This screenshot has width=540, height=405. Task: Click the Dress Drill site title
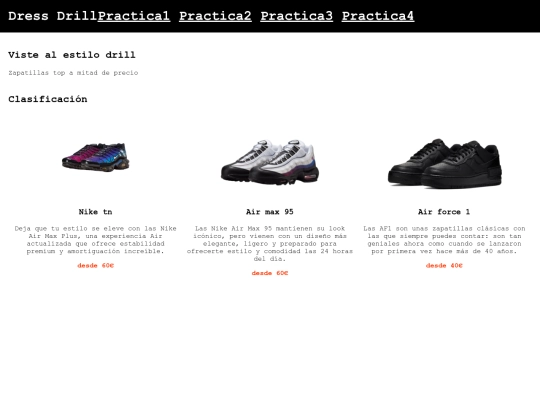pos(52,16)
